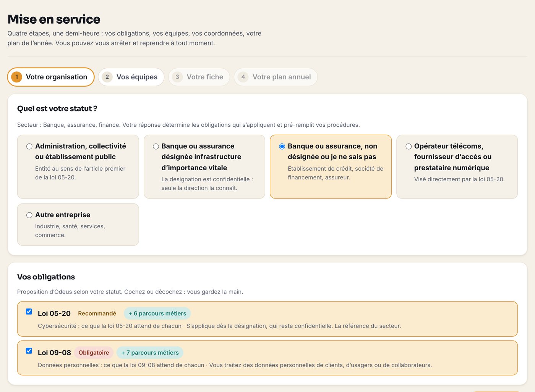Click the Visé directement par la loi text

(459, 179)
